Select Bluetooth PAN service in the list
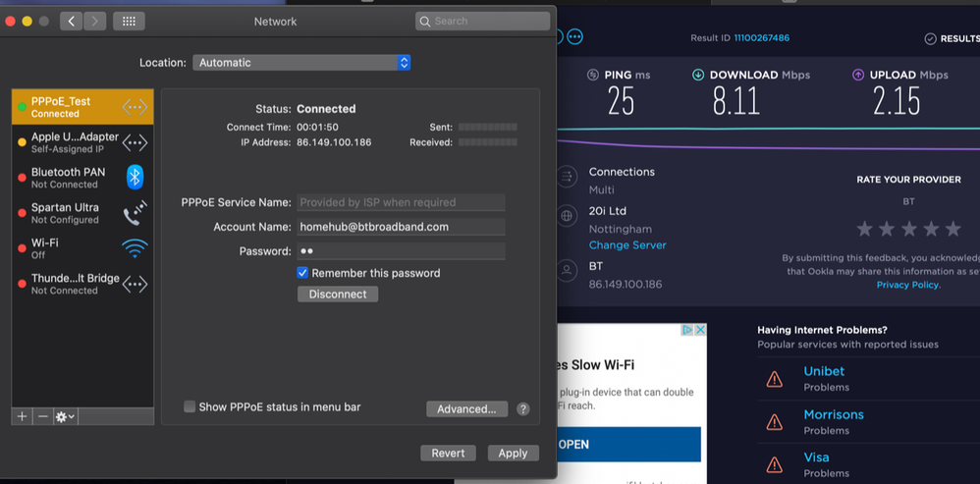 [x=82, y=178]
